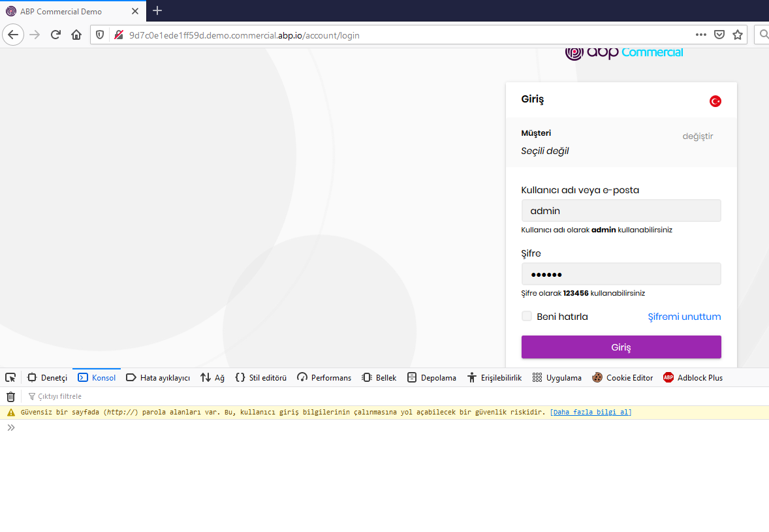
Task: Switch to the Denetçi tab
Action: coord(48,377)
